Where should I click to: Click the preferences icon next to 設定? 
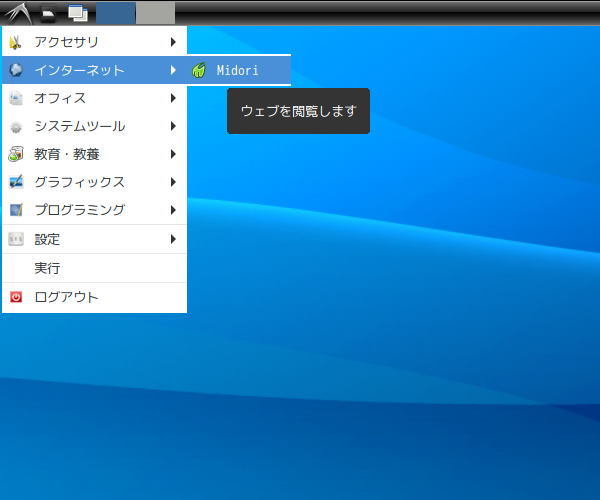16,239
